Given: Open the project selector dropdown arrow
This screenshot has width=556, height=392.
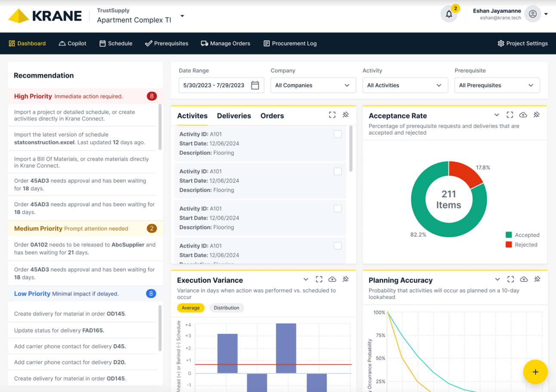Looking at the screenshot, I should 182,16.
